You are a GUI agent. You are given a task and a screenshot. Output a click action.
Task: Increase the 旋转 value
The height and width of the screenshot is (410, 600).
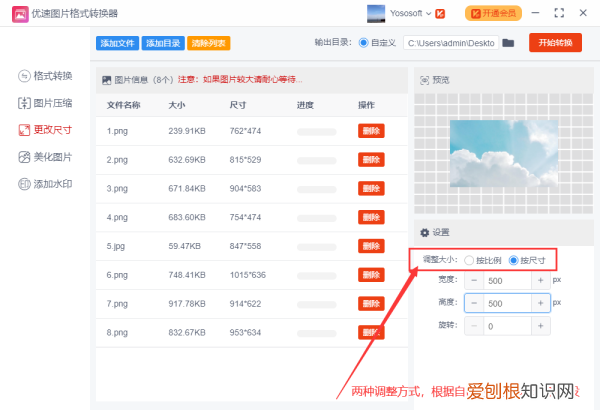tap(541, 326)
